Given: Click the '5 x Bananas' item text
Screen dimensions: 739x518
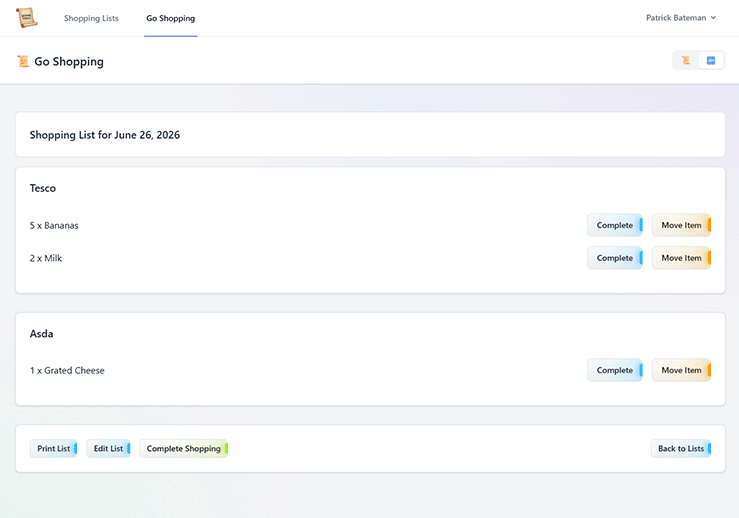Looking at the screenshot, I should pyautogui.click(x=54, y=225).
